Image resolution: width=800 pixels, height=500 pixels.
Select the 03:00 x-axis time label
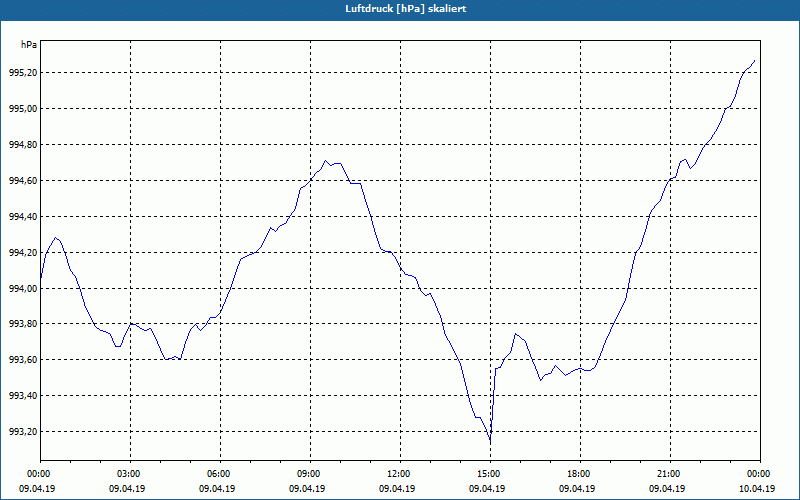click(128, 474)
